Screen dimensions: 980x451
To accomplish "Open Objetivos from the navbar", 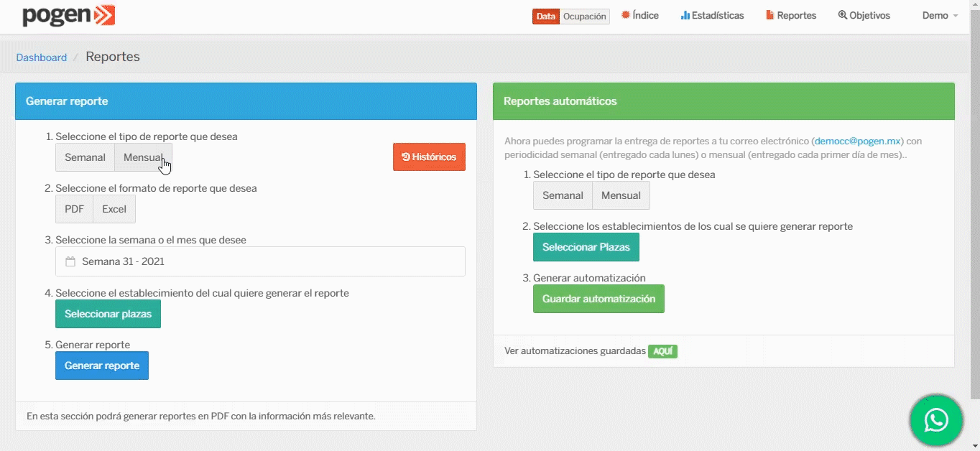I will click(864, 16).
